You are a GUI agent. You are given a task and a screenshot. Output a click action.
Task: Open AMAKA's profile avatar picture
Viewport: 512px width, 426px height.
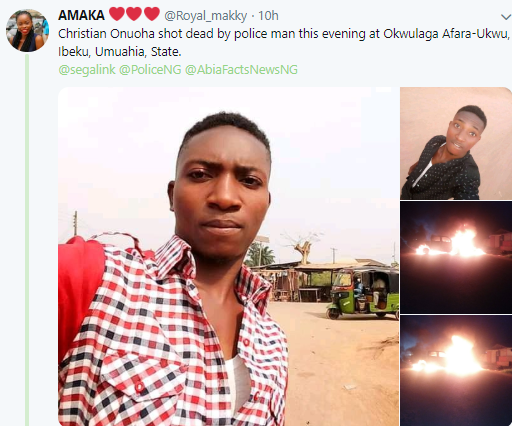tap(27, 30)
